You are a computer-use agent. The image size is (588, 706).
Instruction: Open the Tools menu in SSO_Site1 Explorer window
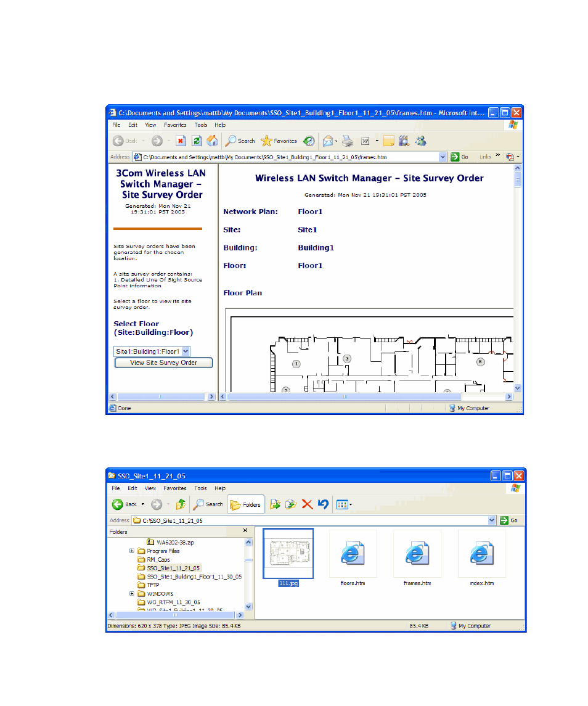(x=200, y=488)
